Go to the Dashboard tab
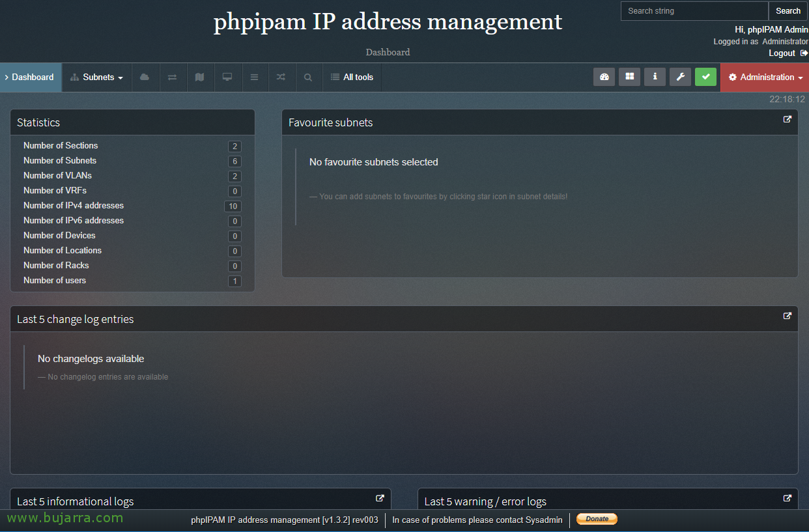The height and width of the screenshot is (532, 809). pos(31,77)
